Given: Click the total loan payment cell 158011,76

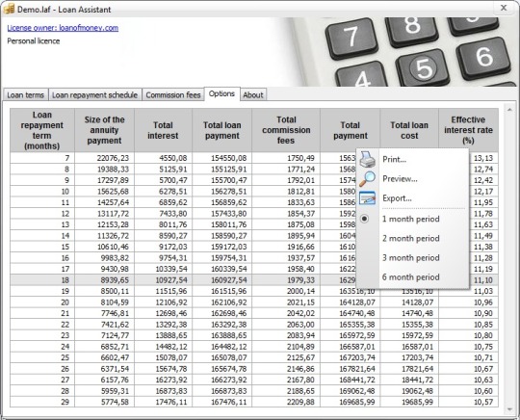Looking at the screenshot, I should click(221, 224).
